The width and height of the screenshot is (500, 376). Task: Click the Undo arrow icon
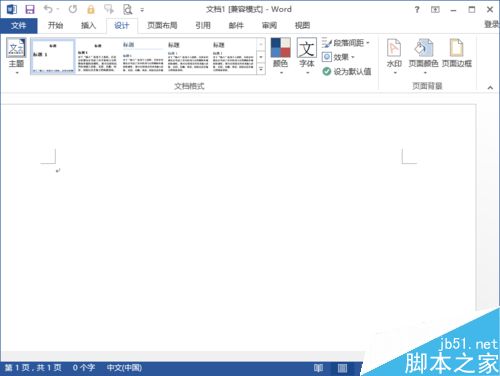[48, 9]
